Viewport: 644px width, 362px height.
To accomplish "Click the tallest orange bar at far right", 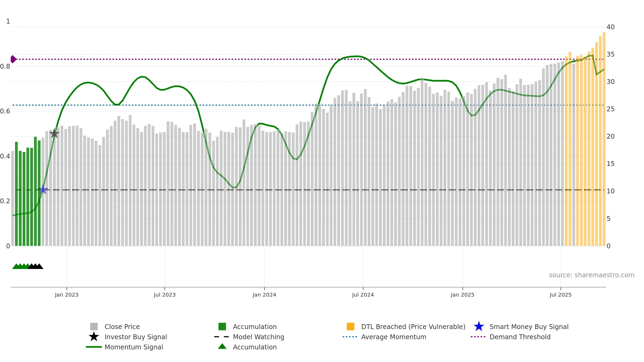I will [x=604, y=139].
